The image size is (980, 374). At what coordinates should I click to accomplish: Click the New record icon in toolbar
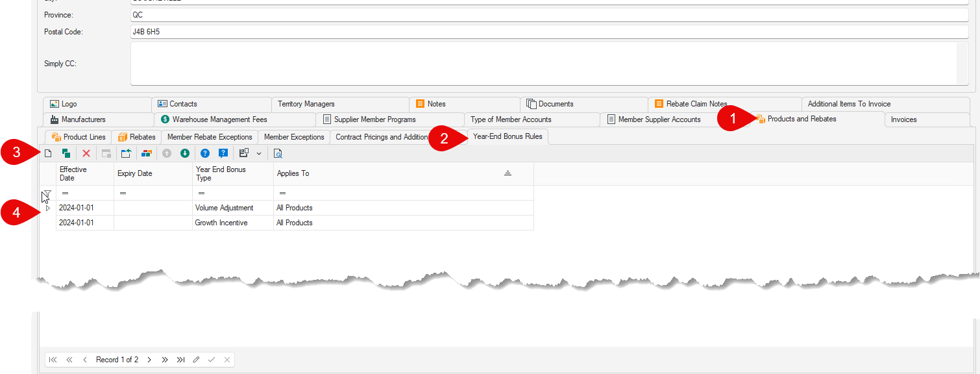click(x=48, y=153)
